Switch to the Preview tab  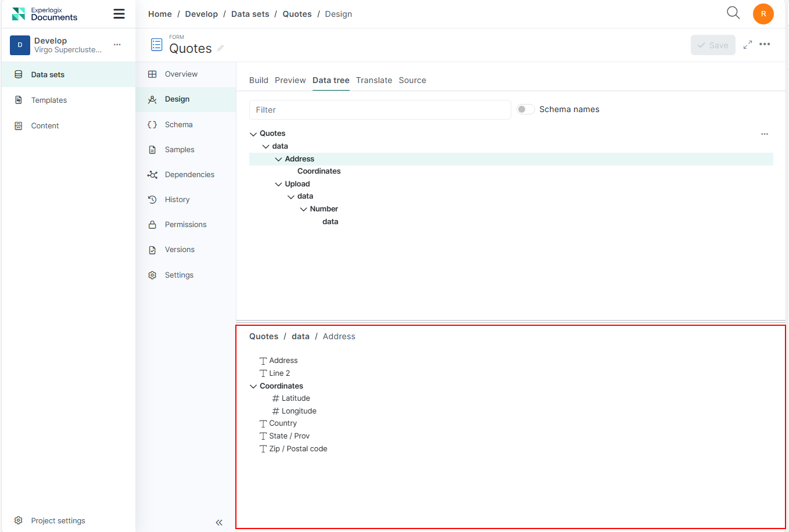(x=291, y=80)
